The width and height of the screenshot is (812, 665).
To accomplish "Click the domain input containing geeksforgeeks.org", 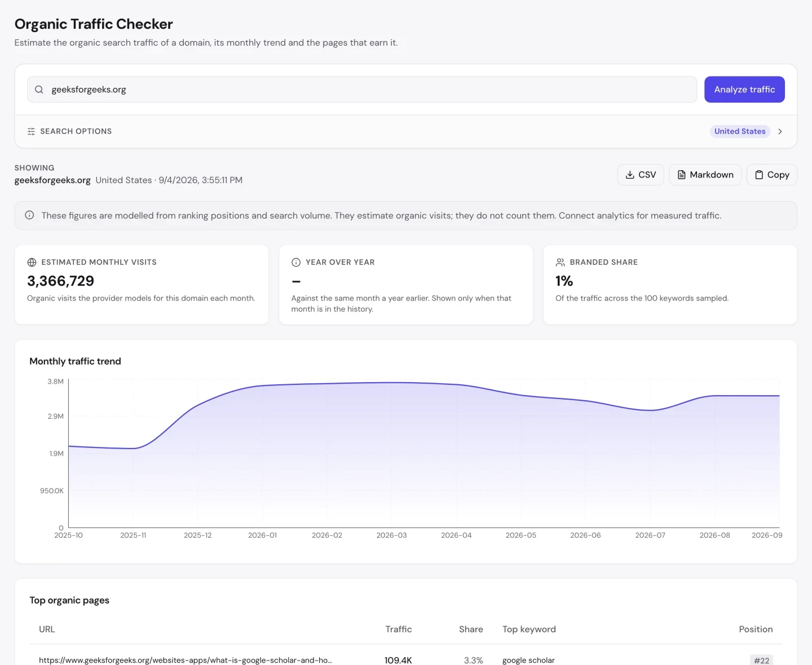I will point(362,90).
